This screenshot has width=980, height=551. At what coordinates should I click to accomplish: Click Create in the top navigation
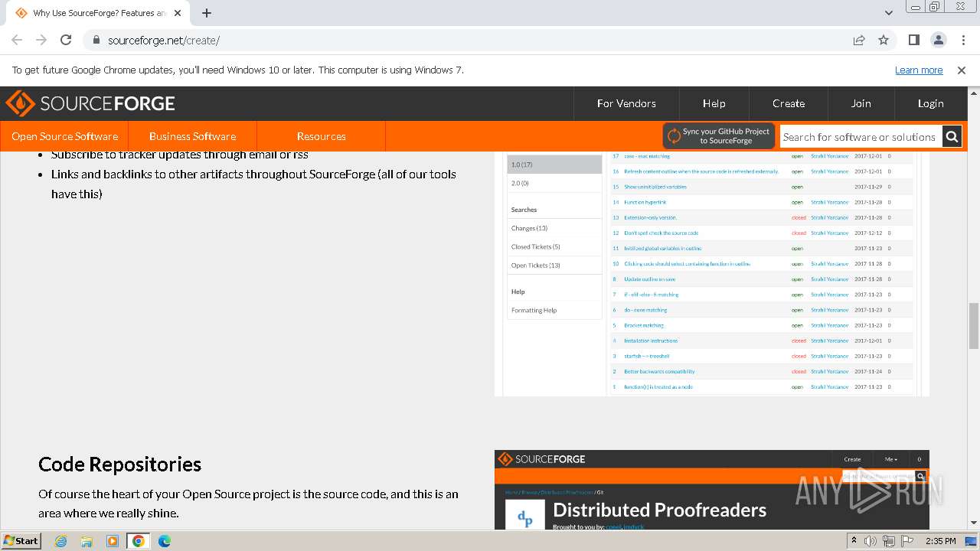789,103
